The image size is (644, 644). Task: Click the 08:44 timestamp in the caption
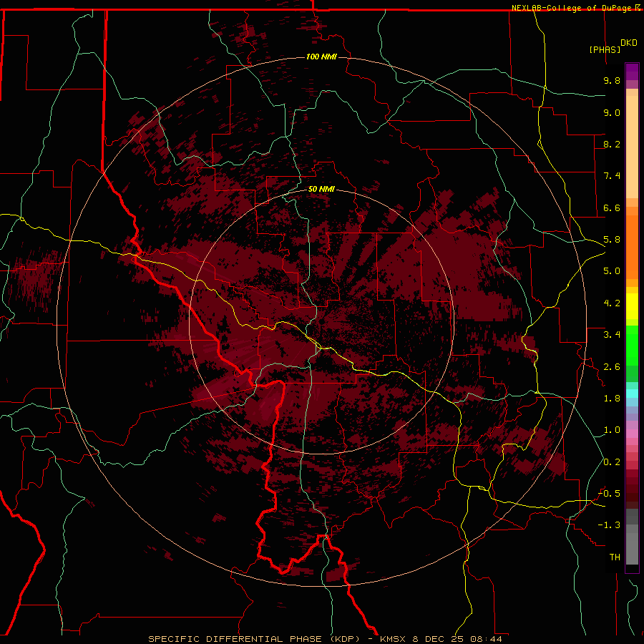click(487, 639)
